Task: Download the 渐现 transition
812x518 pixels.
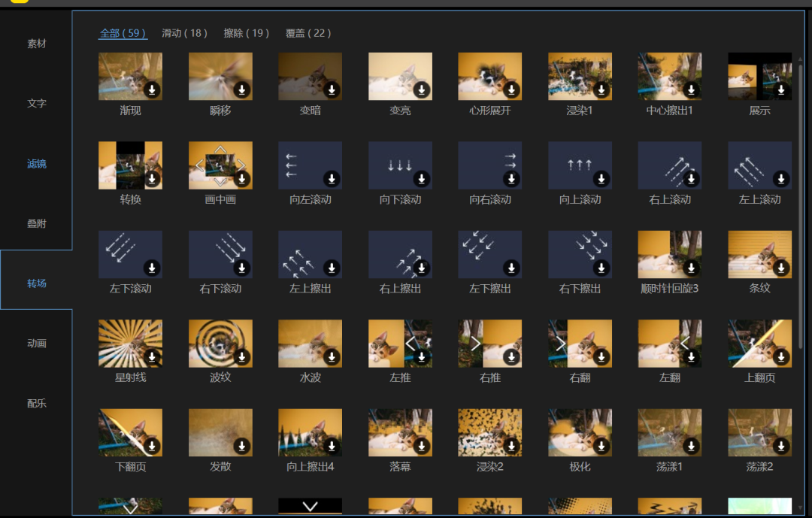Action: [152, 89]
